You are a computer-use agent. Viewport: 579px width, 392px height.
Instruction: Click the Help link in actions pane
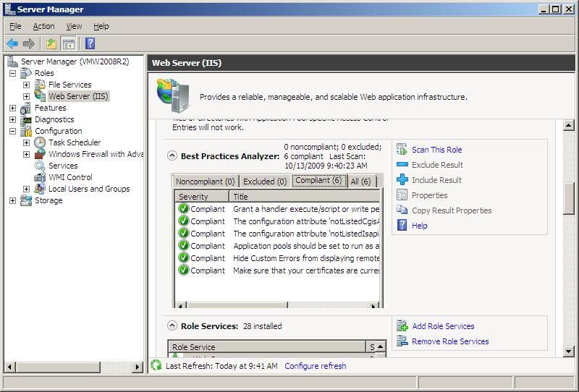pyautogui.click(x=420, y=226)
